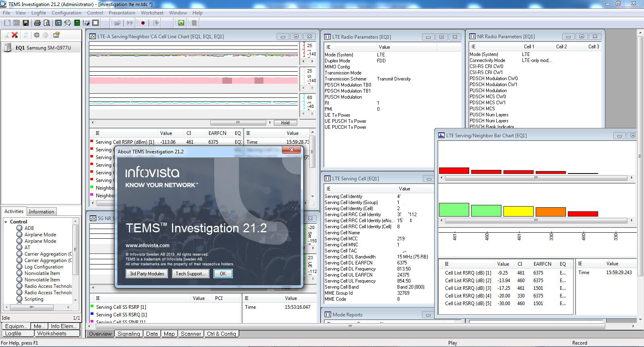644x347 pixels.
Task: Click the New workspace toolbar icon
Action: (x=7, y=23)
